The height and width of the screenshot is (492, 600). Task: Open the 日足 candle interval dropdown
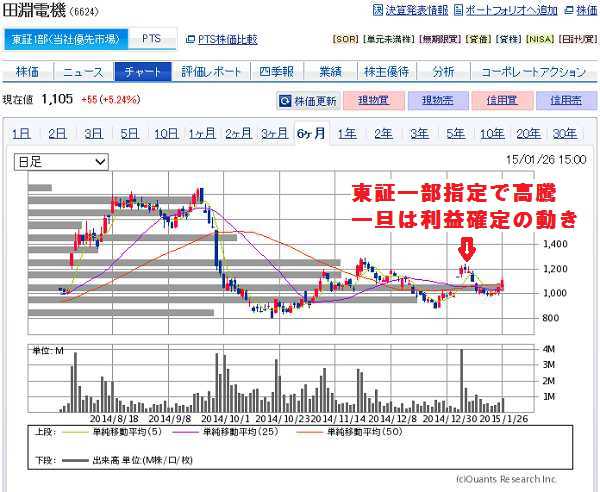(x=61, y=162)
